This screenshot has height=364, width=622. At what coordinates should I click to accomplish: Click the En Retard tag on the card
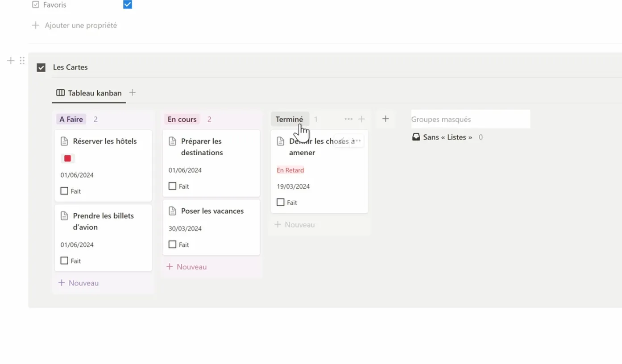(x=290, y=170)
